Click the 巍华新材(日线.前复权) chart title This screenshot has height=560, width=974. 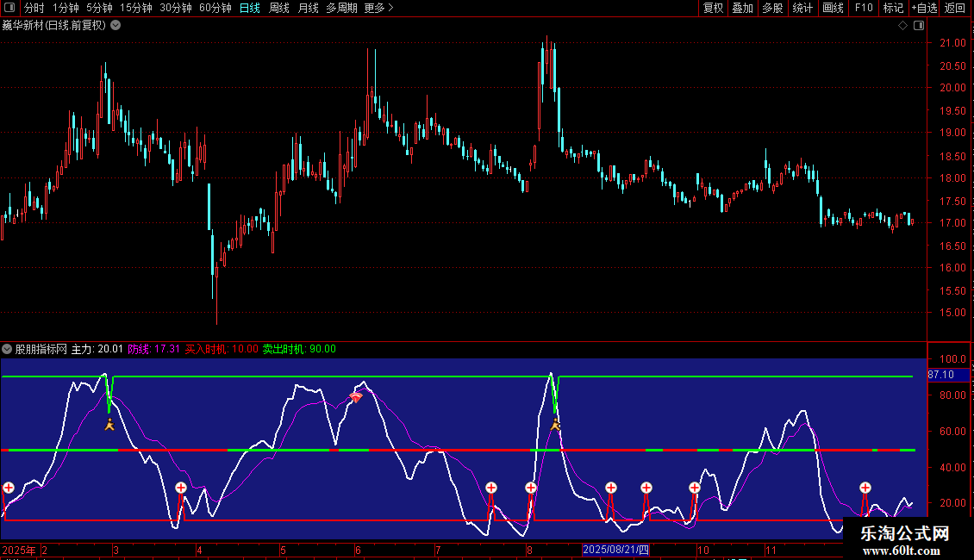pyautogui.click(x=54, y=26)
